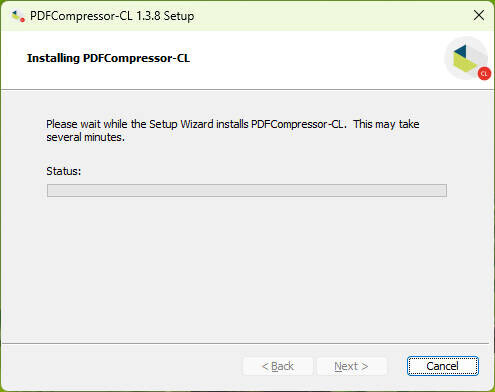Click the "Installing PDFCompressor-CL" heading
Screen dimensions: 495x392
[x=108, y=58]
